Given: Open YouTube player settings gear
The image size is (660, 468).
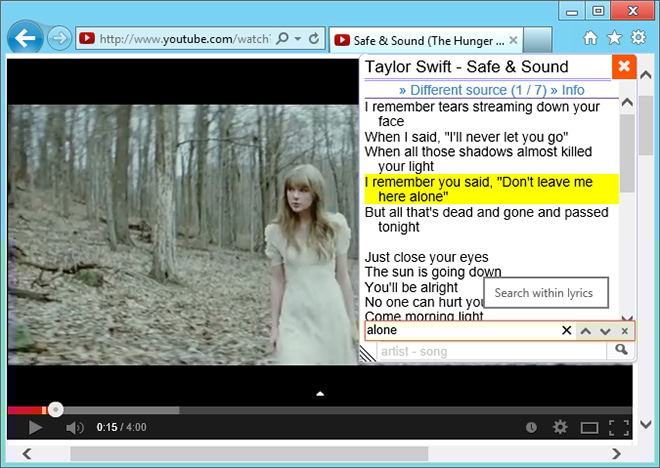Looking at the screenshot, I should pos(560,428).
